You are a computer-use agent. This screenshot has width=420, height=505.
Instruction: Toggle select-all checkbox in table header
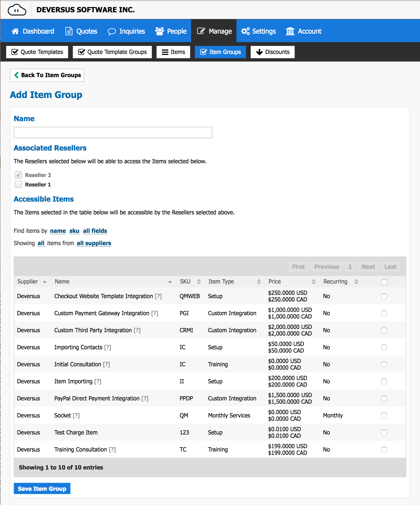click(x=385, y=282)
